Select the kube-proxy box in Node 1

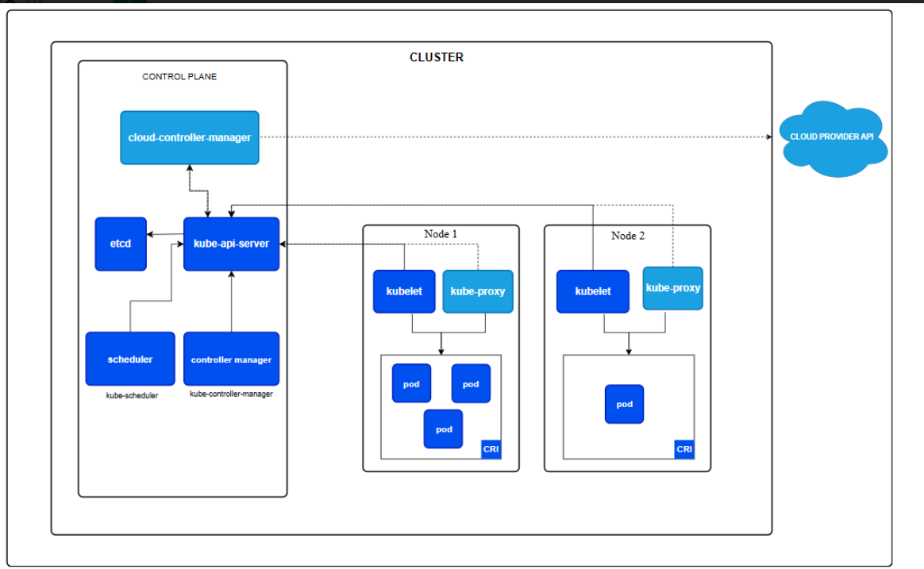click(478, 291)
